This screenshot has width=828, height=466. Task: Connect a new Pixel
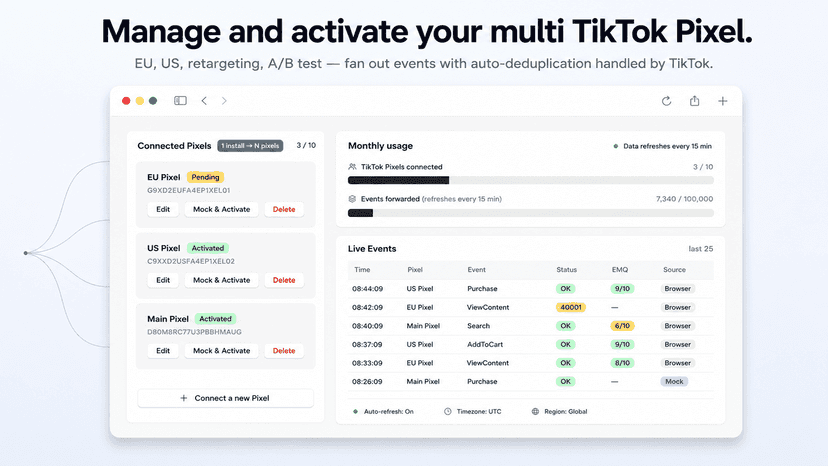(x=225, y=398)
